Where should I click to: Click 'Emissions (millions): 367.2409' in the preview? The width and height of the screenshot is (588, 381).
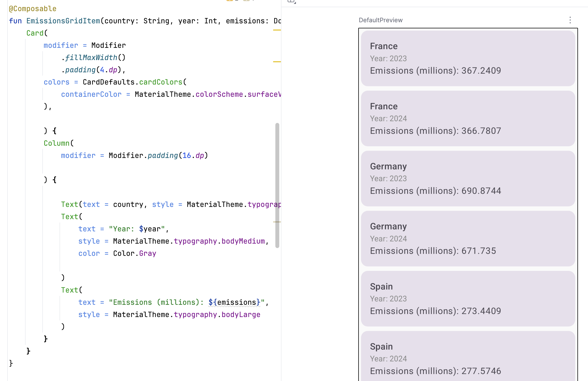coord(435,71)
